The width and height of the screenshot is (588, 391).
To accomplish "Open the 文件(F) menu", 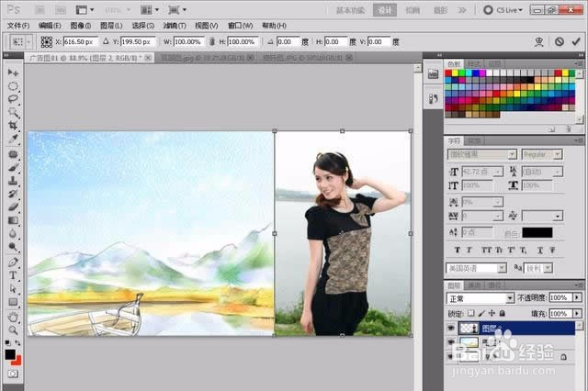I will tap(18, 26).
